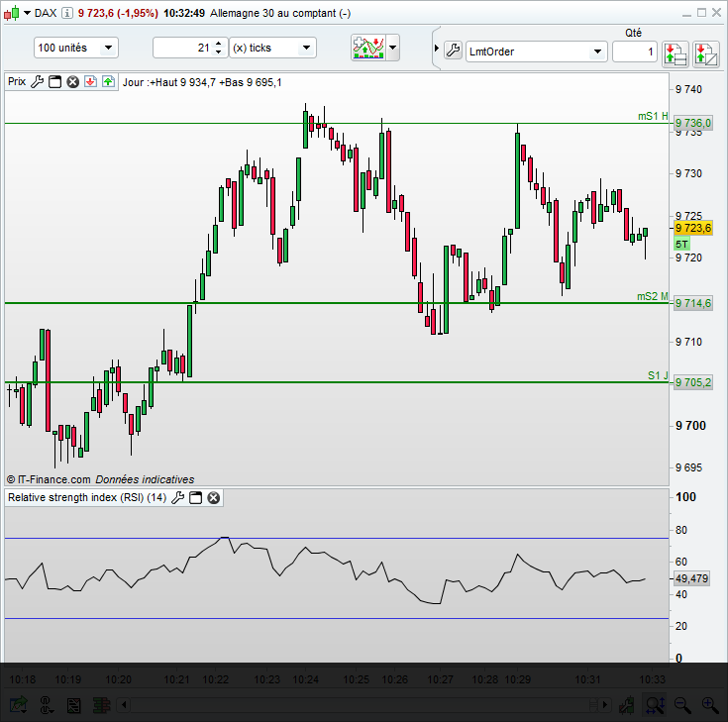
Task: Zoom in with the plus magnifier
Action: point(710,705)
